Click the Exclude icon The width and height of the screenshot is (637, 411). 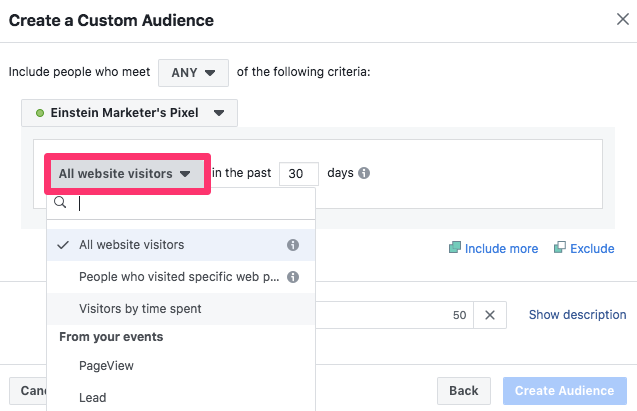[560, 247]
